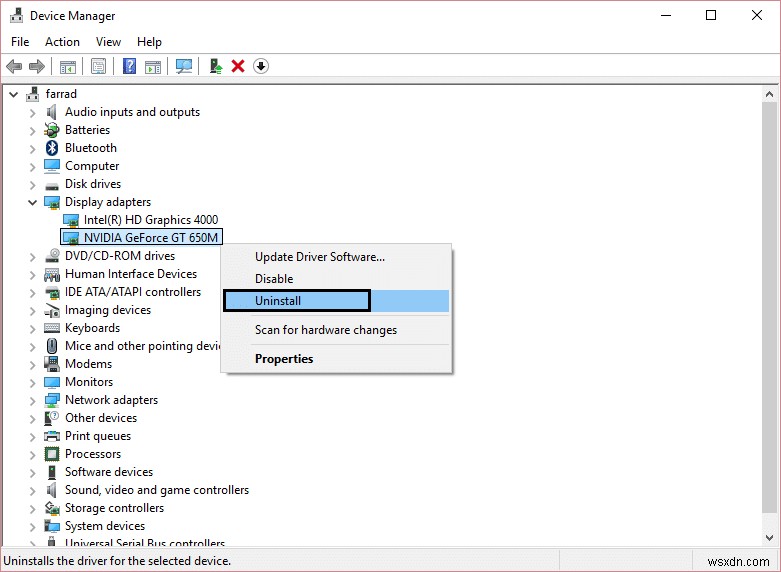Image resolution: width=781 pixels, height=572 pixels.
Task: Expand the Monitors node
Action: [32, 382]
